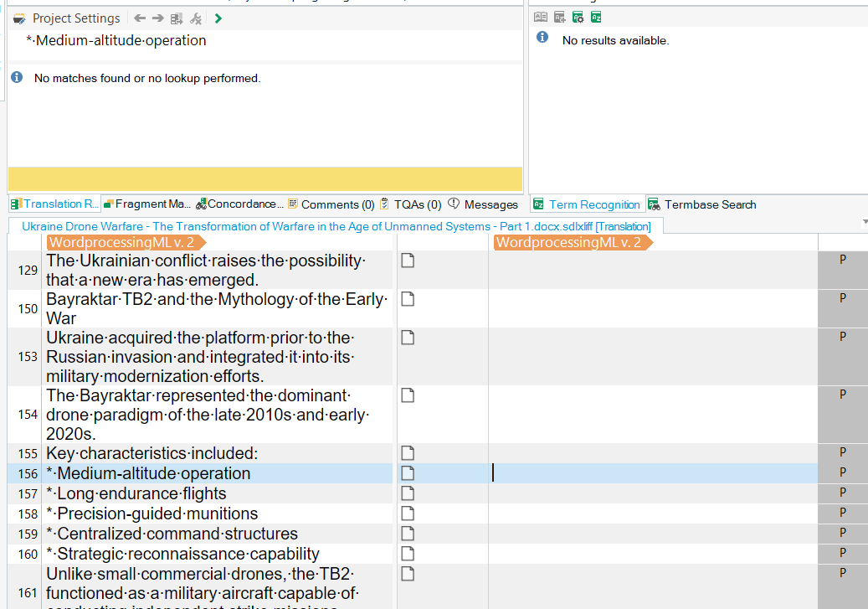Image resolution: width=868 pixels, height=609 pixels.
Task: Click lookup source text '* Medium-altitude operation' in results
Action: coord(116,40)
